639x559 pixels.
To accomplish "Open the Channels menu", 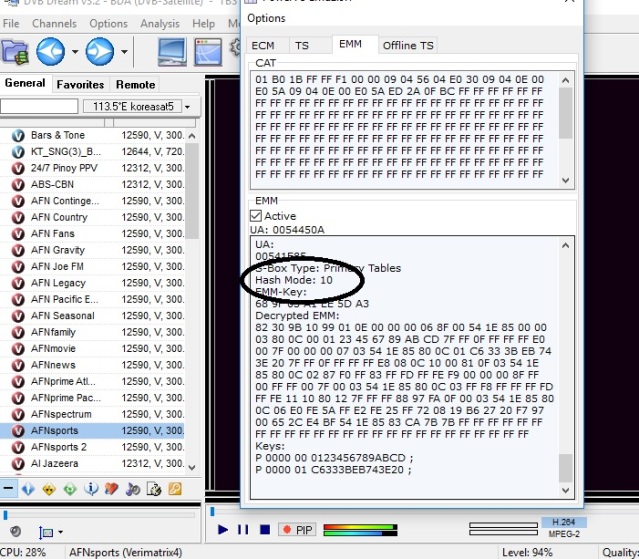I will [54, 24].
